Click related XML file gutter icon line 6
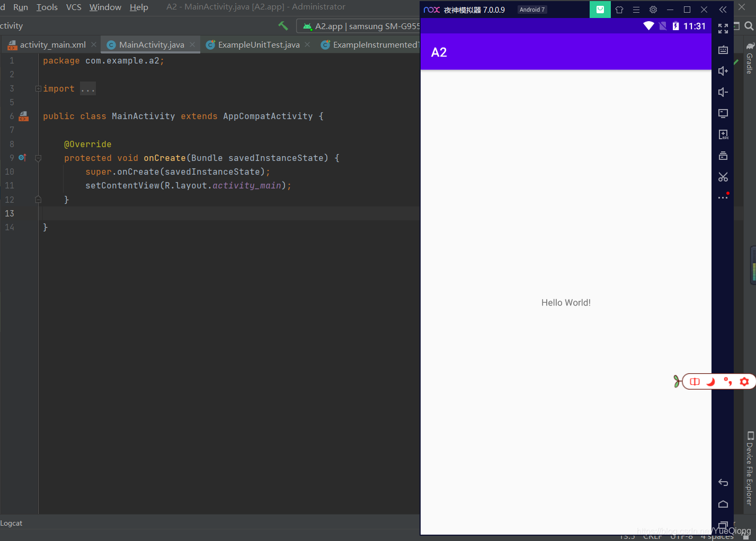Screen dimensions: 756x541 23,116
